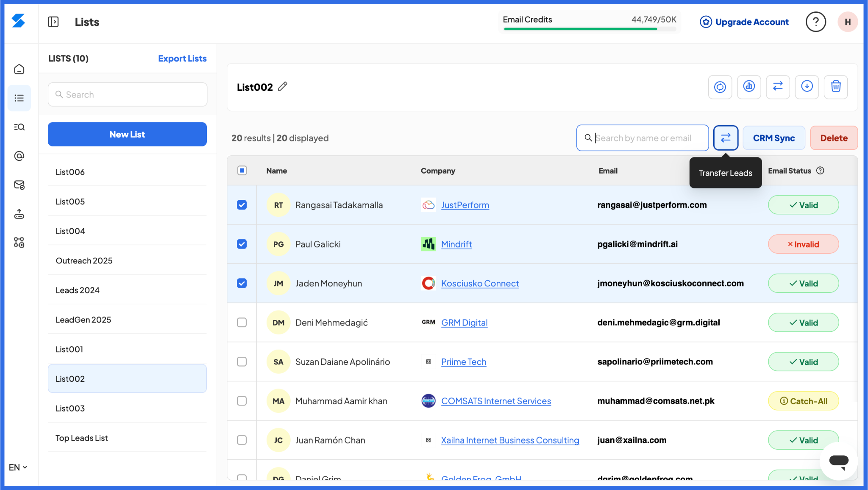Click the trash icon in list header
The width and height of the screenshot is (868, 490).
click(835, 87)
